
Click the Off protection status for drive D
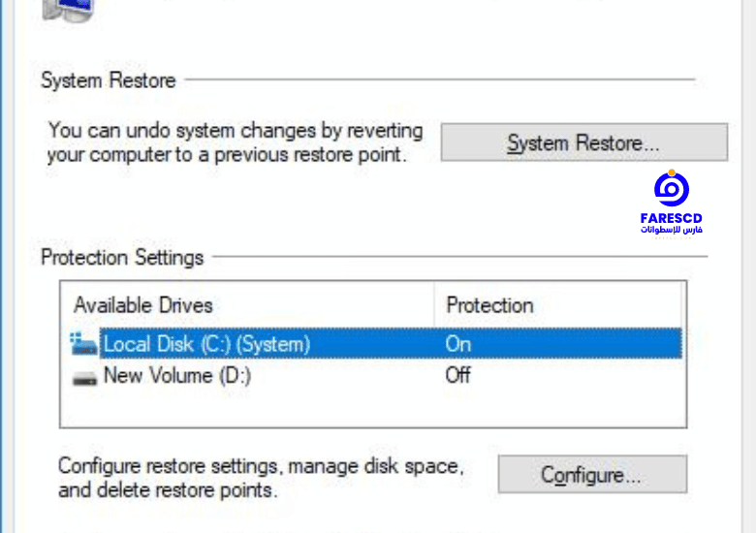(457, 375)
